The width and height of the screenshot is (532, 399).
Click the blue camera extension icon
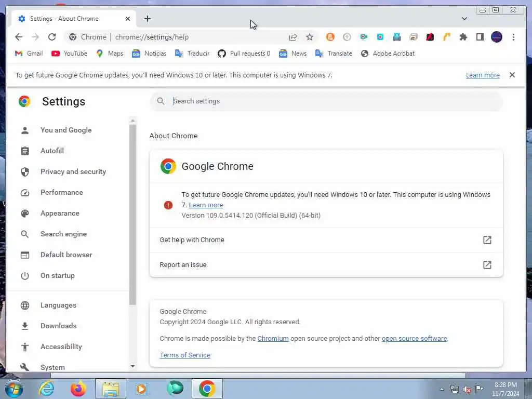point(363,37)
